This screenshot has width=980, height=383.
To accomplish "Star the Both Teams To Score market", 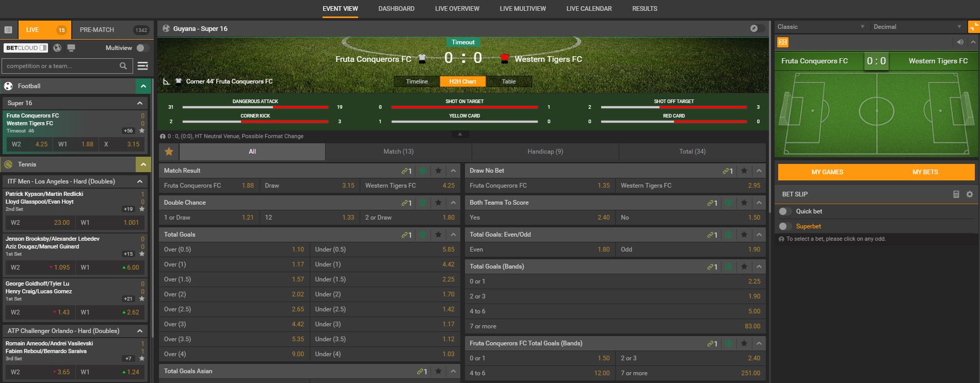I will pos(744,203).
